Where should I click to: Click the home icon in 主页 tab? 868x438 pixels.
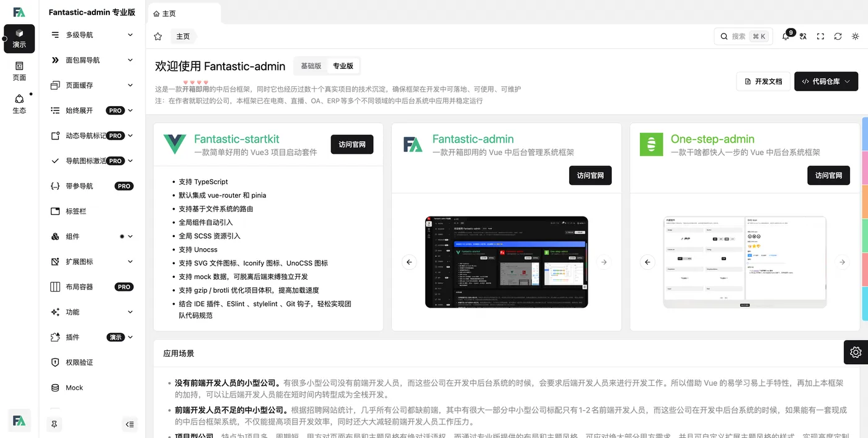tap(156, 13)
